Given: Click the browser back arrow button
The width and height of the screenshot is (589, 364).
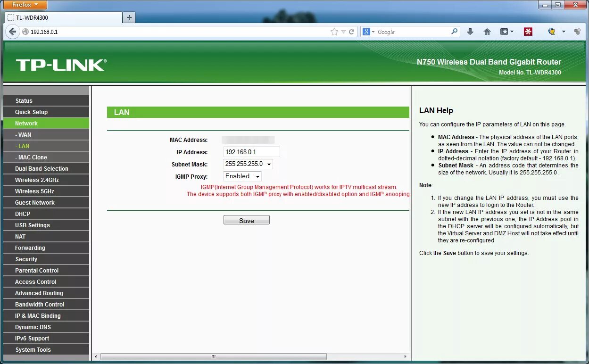Looking at the screenshot, I should coord(13,32).
